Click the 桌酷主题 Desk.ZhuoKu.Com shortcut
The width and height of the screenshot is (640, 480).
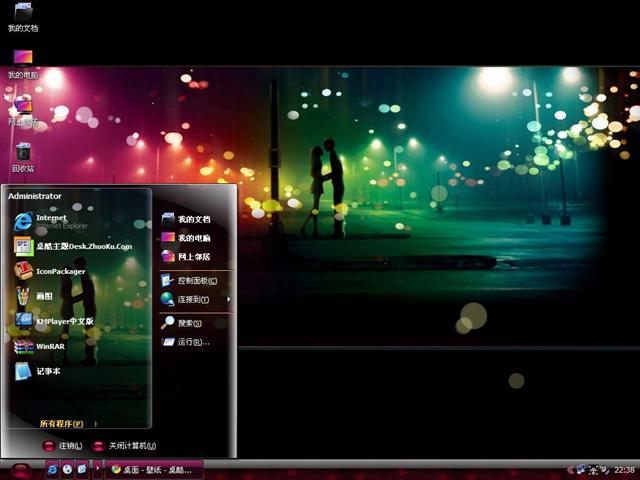coord(83,246)
